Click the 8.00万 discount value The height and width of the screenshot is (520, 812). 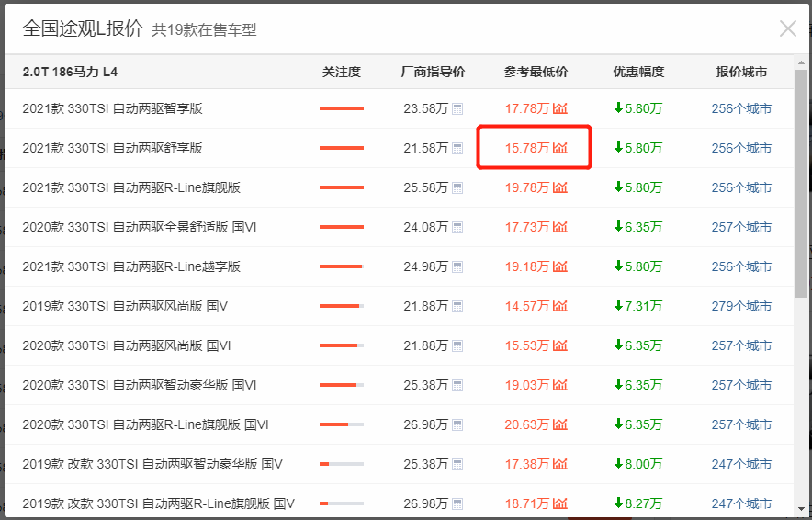pos(638,464)
